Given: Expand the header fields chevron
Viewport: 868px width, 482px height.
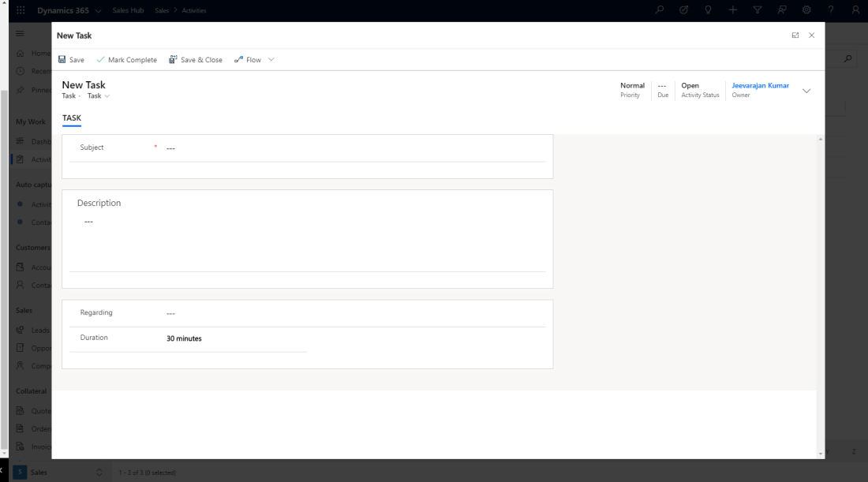Looking at the screenshot, I should (x=806, y=91).
